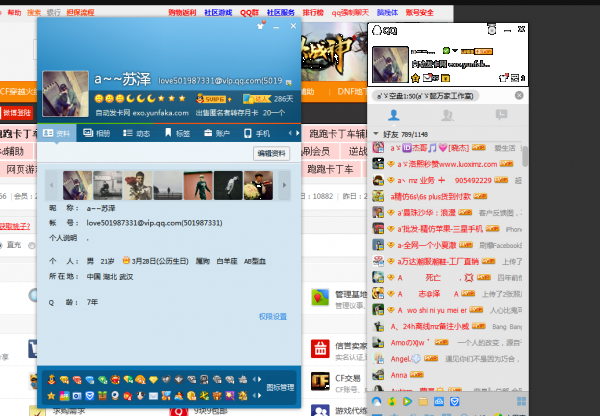
Task: Open the folder icon in QQ bottom bar
Action: (423, 401)
